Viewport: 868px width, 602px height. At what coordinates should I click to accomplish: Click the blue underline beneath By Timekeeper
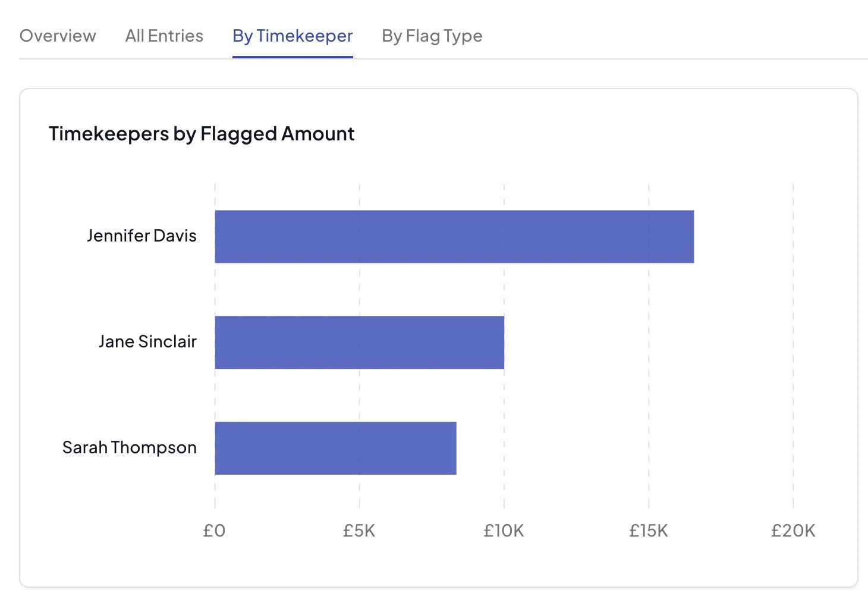tap(293, 57)
